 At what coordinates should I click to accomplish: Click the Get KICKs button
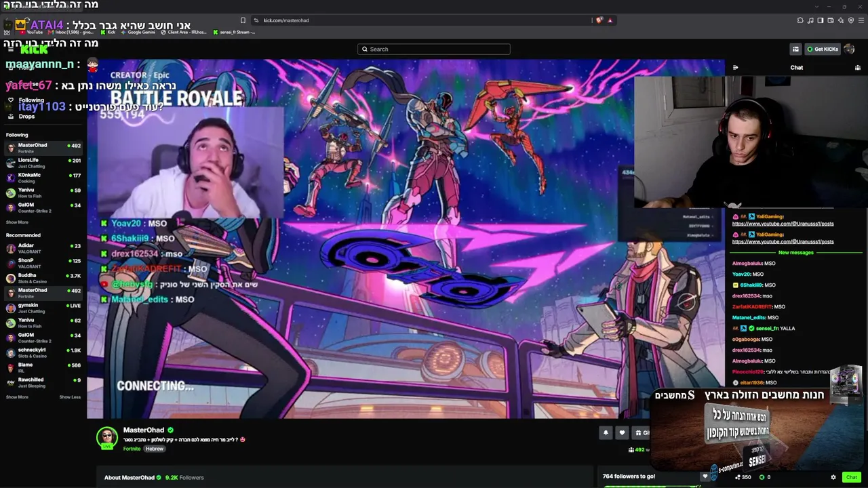click(822, 49)
